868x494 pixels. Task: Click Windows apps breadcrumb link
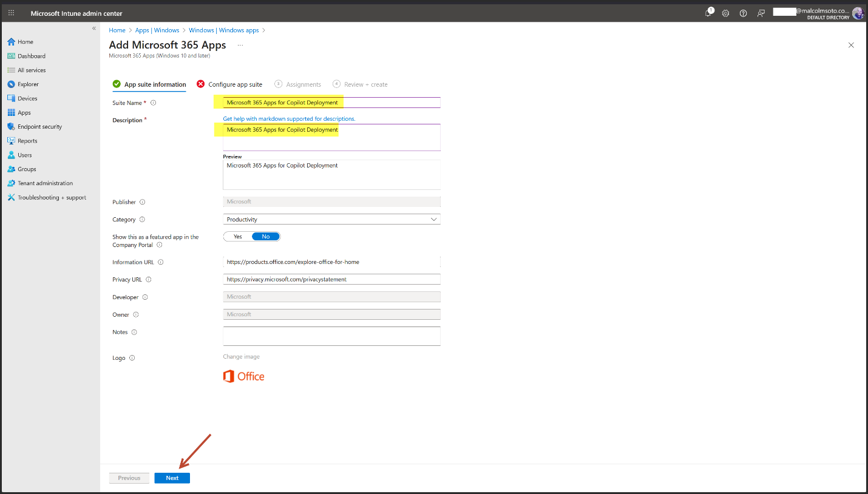point(223,30)
